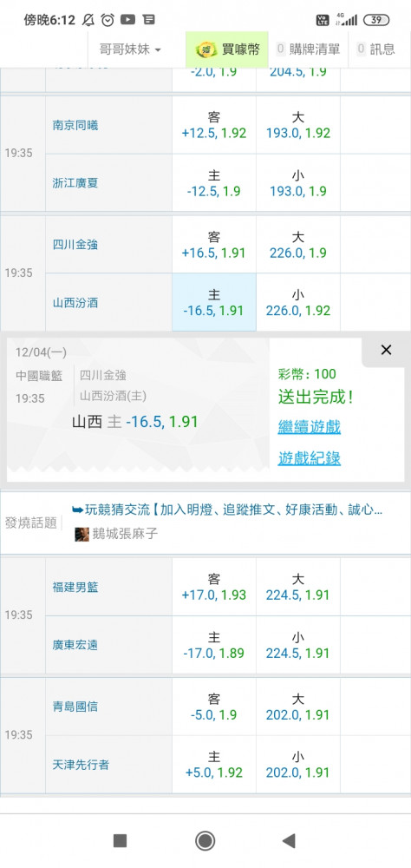Open the 購牌清單 tab
The width and height of the screenshot is (411, 868).
click(308, 49)
